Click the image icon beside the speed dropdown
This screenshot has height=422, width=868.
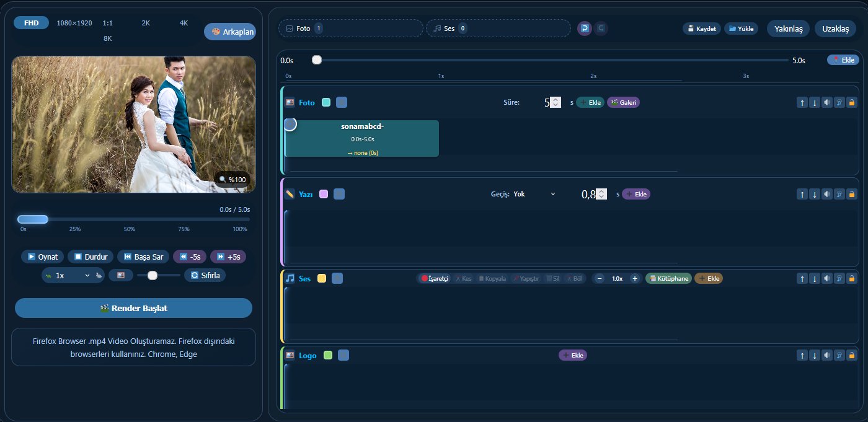pos(121,275)
